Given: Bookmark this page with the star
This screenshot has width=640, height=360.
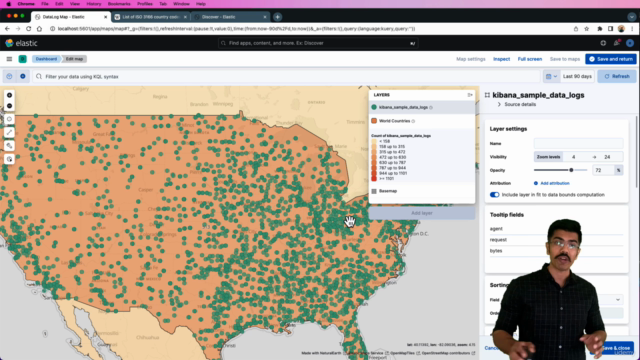Looking at the screenshot, I should [587, 29].
